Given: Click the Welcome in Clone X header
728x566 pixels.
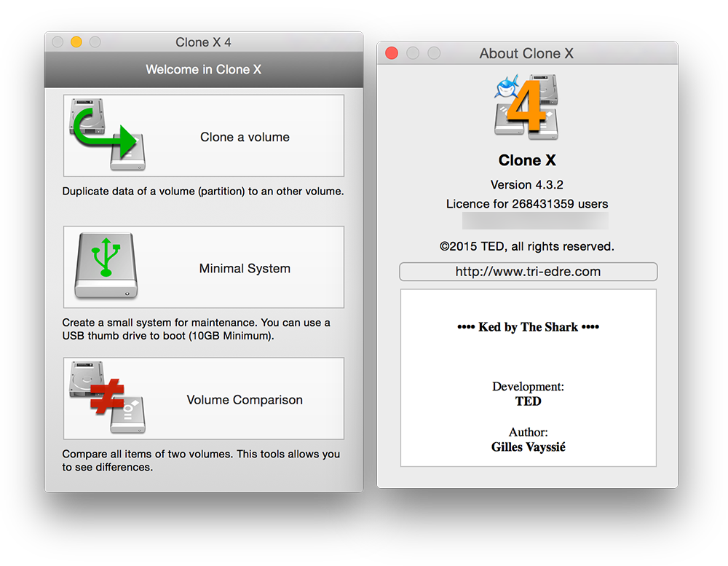Looking at the screenshot, I should click(203, 70).
